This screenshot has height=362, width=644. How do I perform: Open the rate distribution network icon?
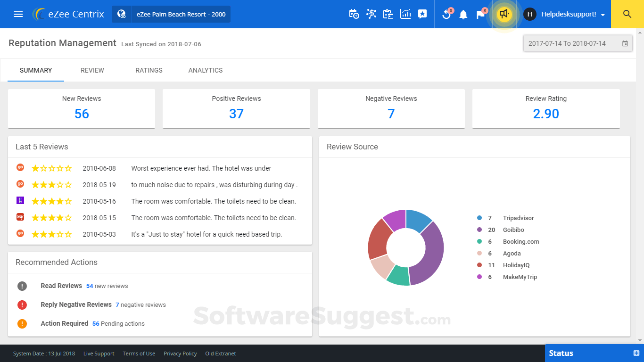(372, 14)
